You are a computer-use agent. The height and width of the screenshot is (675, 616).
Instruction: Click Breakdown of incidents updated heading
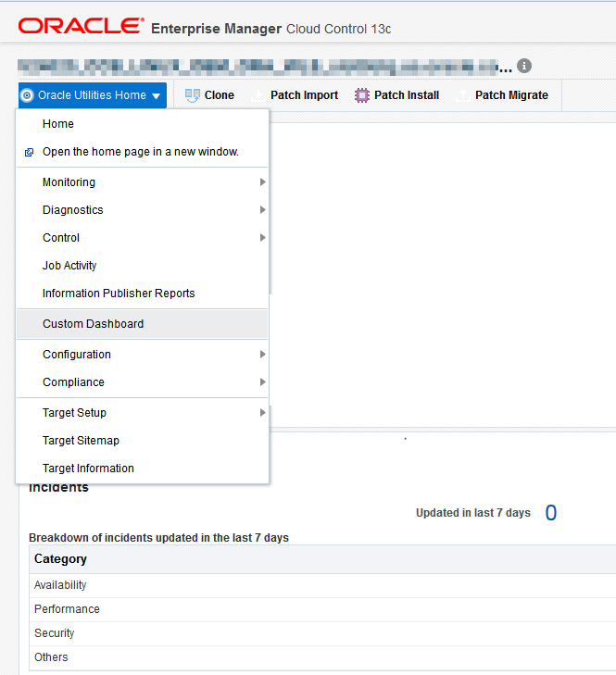pos(158,538)
